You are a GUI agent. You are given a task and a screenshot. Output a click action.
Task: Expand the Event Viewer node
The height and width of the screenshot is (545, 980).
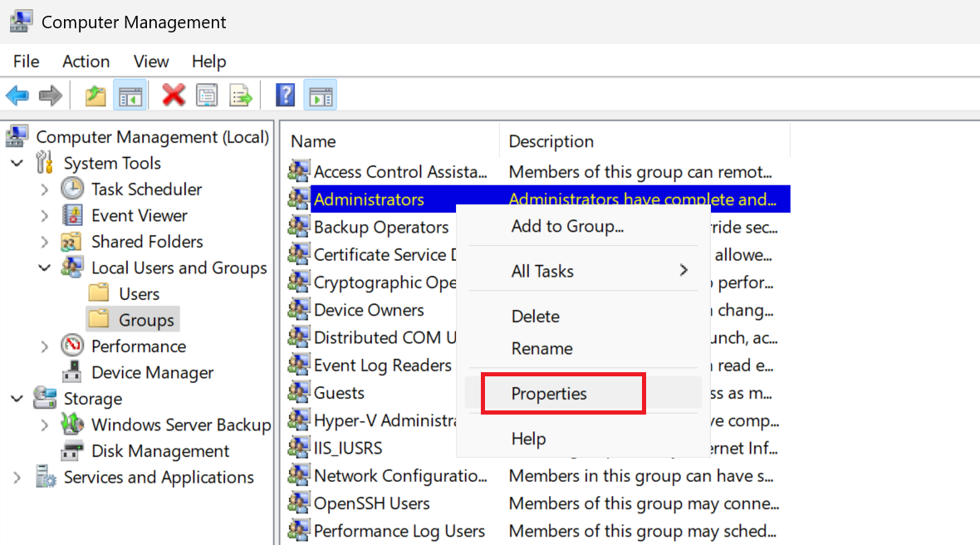tap(44, 216)
